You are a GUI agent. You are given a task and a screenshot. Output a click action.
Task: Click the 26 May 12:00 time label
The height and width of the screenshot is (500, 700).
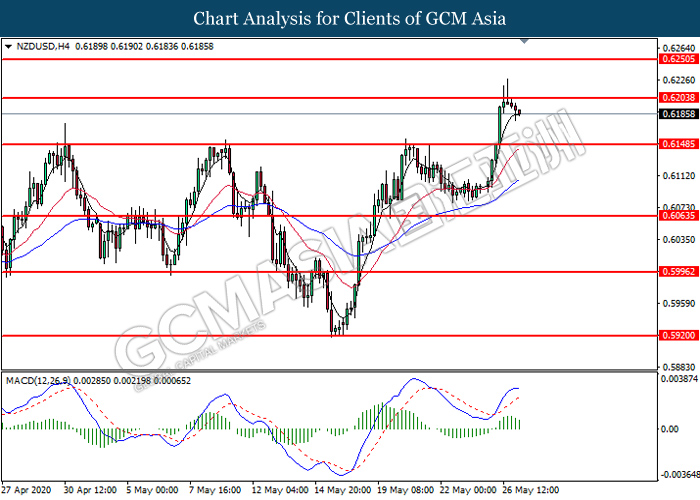531,490
